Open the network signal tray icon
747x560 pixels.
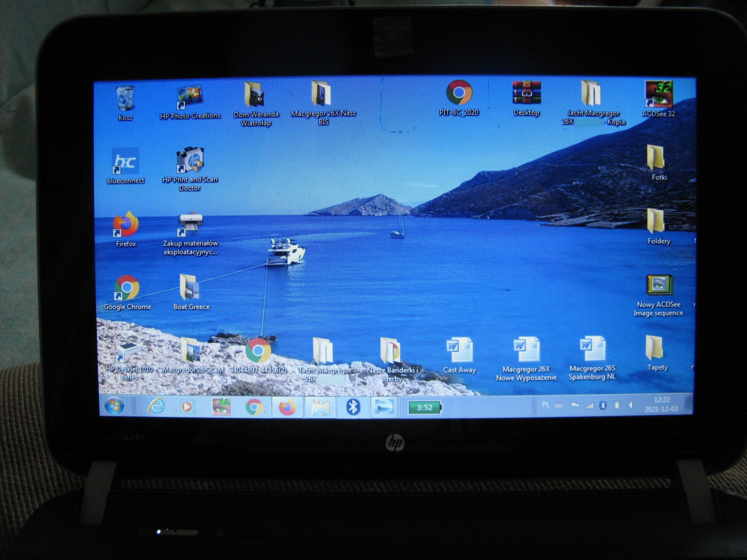[x=589, y=406]
